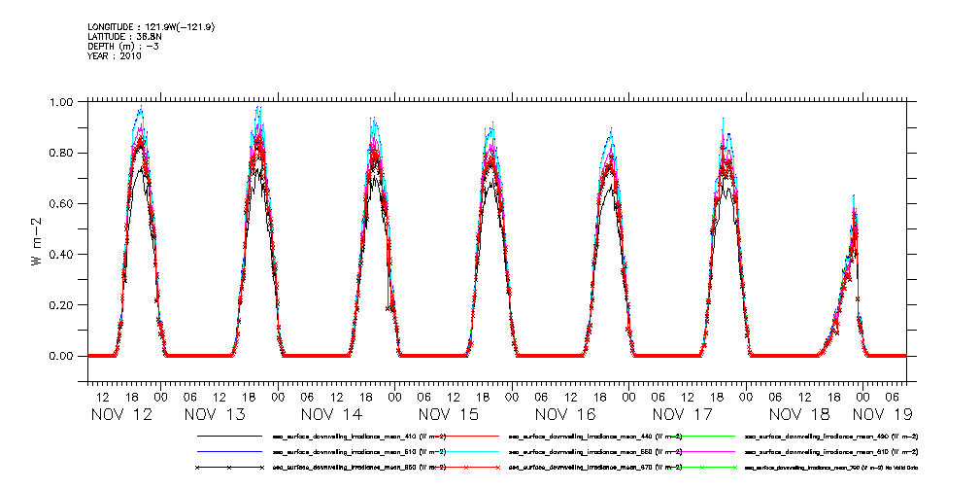The height and width of the screenshot is (490, 980).
Task: Click the legend label marked 'No Valid Data'
Action: pos(832,468)
